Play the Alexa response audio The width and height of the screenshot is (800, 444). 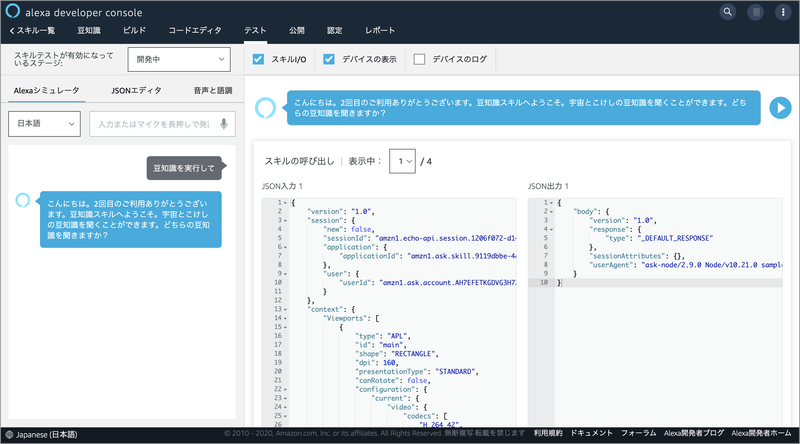pyautogui.click(x=780, y=108)
